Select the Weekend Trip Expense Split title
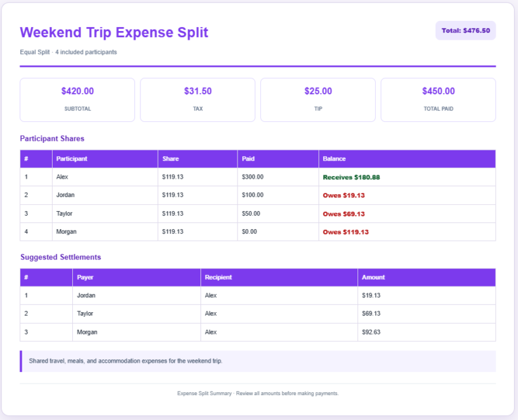Image resolution: width=518 pixels, height=420 pixels. [x=114, y=32]
